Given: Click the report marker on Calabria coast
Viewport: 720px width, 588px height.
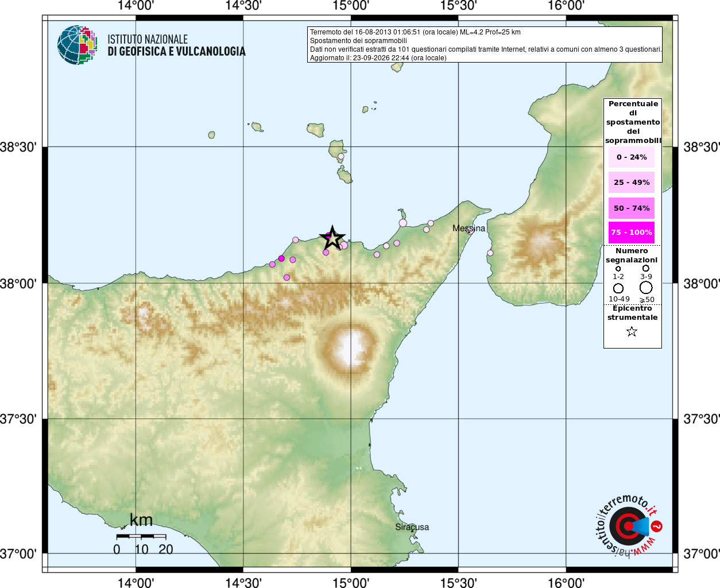Looking at the screenshot, I should [490, 253].
